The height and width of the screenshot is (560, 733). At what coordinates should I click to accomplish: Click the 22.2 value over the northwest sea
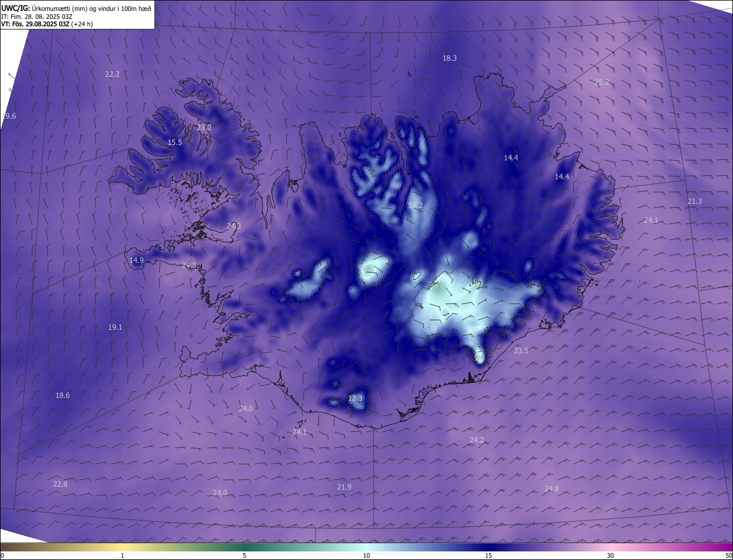pos(112,74)
